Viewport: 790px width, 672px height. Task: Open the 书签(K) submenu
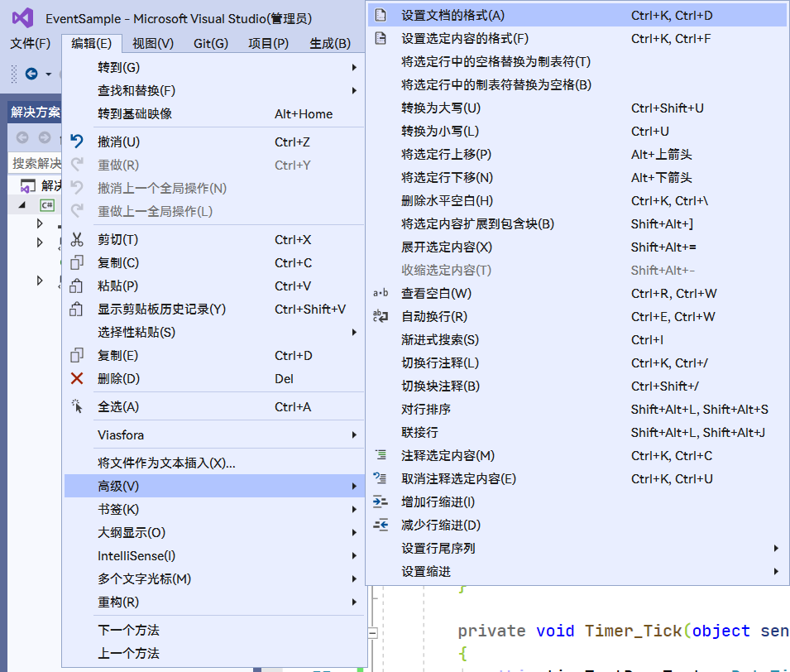point(214,509)
